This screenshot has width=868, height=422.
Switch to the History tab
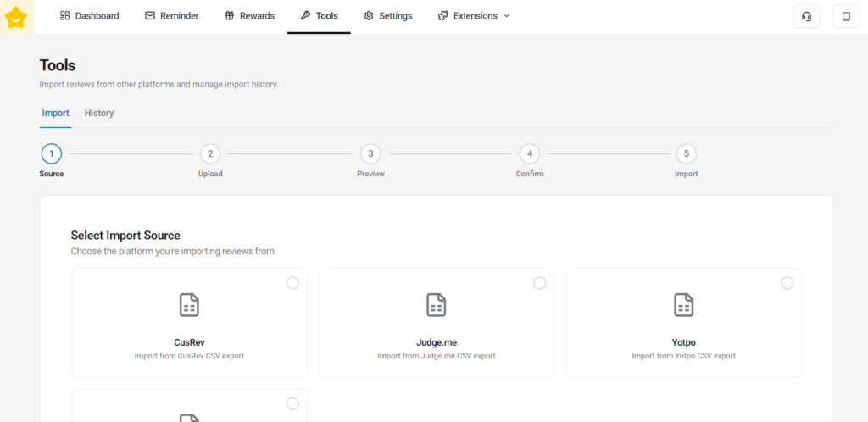(99, 113)
